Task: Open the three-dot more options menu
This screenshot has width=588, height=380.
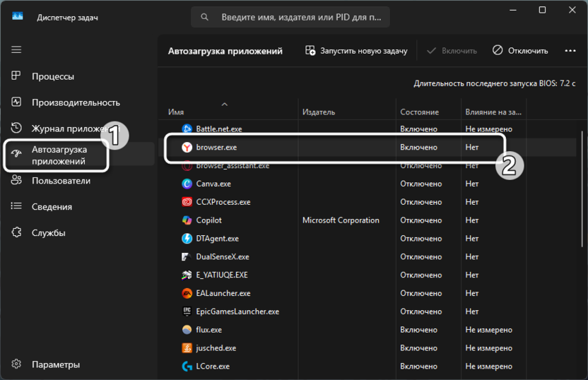Action: 570,51
